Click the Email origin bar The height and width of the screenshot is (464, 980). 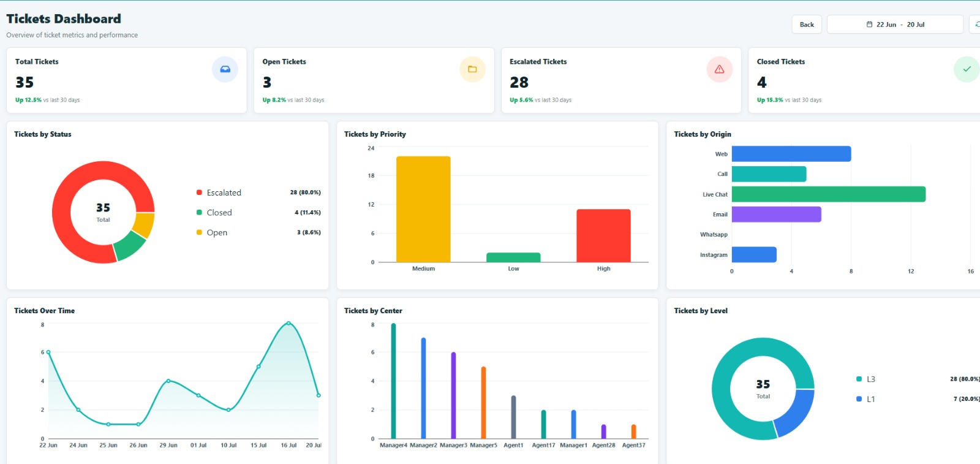coord(777,215)
